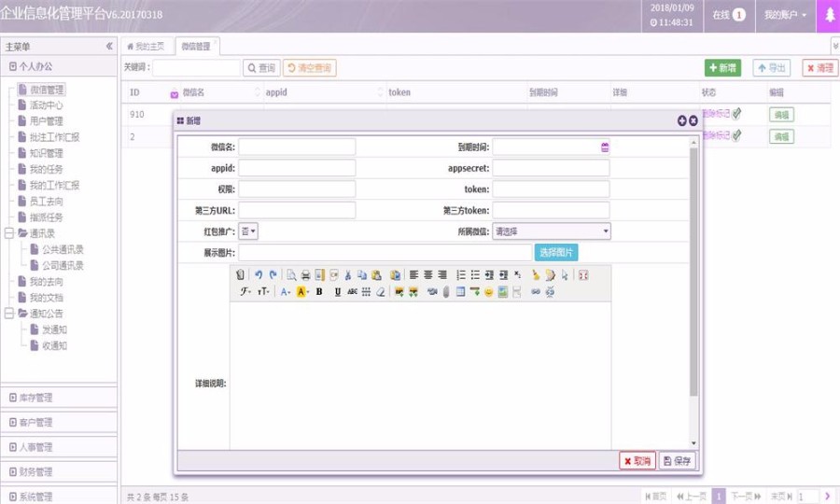Click 选择图片 button
This screenshot has height=504, width=840.
(x=556, y=252)
